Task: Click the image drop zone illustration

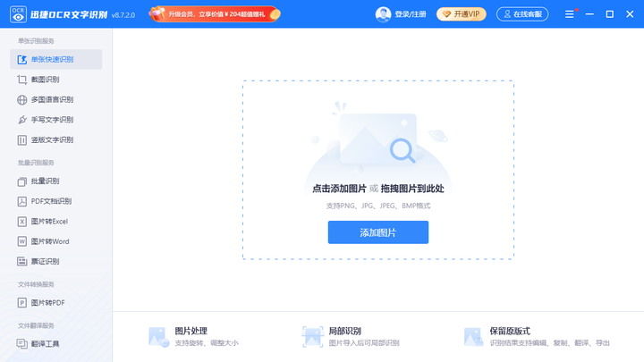Action: tap(377, 139)
